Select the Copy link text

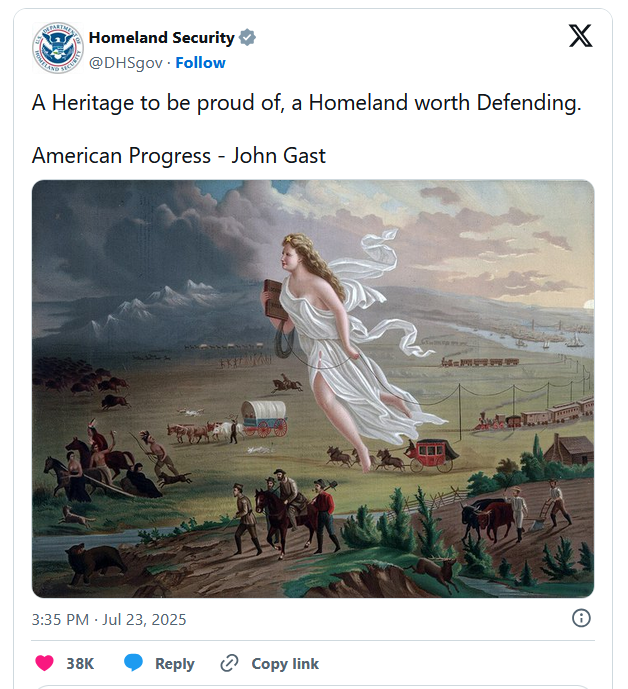(x=285, y=664)
